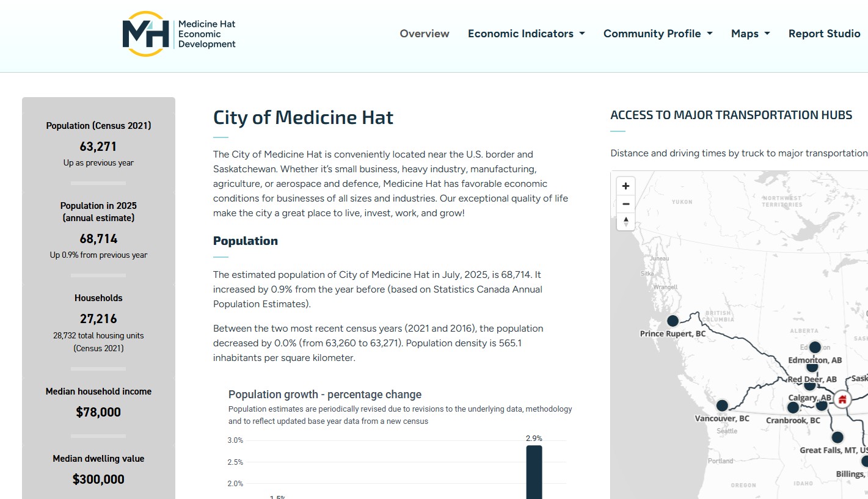The width and height of the screenshot is (868, 499).
Task: Select the Great Falls, MT map marker
Action: click(837, 437)
